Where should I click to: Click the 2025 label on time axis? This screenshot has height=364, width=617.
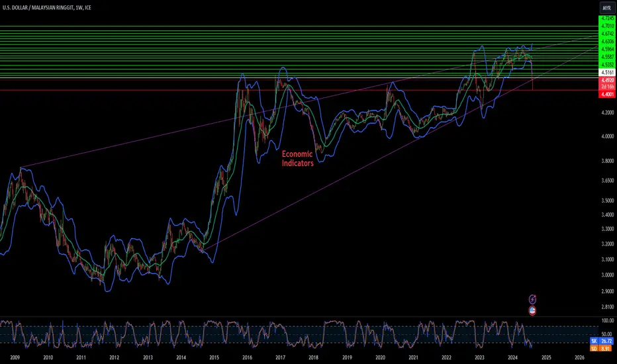546,357
